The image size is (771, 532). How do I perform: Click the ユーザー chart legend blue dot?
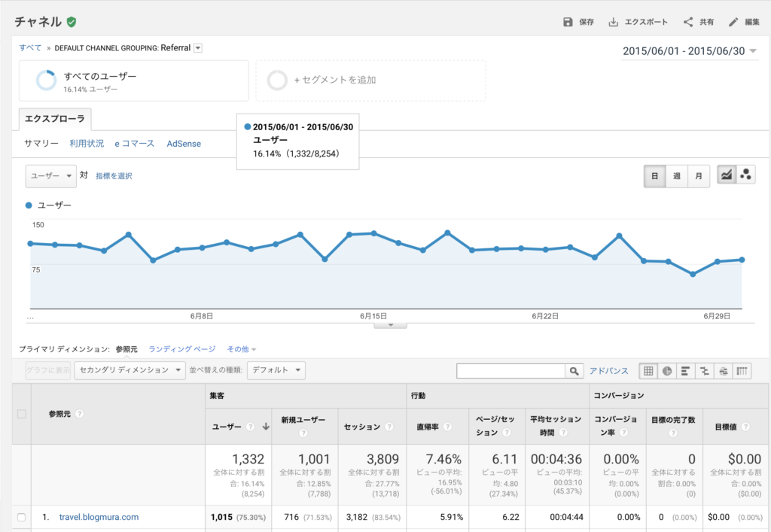coord(29,205)
